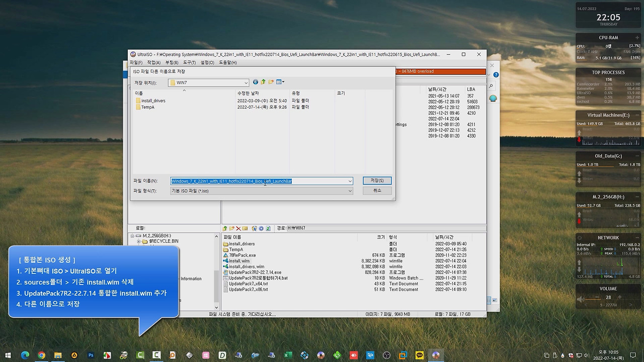Click local panel up-folder icon
The height and width of the screenshot is (362, 644).
tap(225, 228)
